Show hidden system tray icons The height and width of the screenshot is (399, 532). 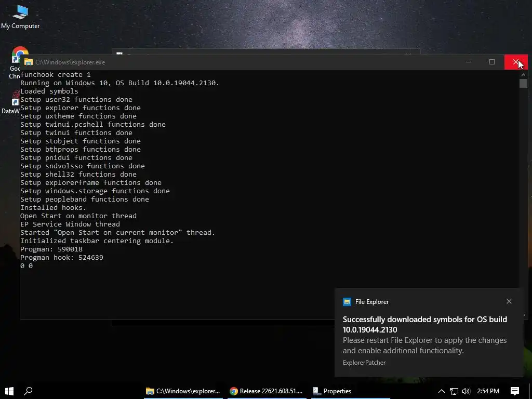pyautogui.click(x=442, y=391)
